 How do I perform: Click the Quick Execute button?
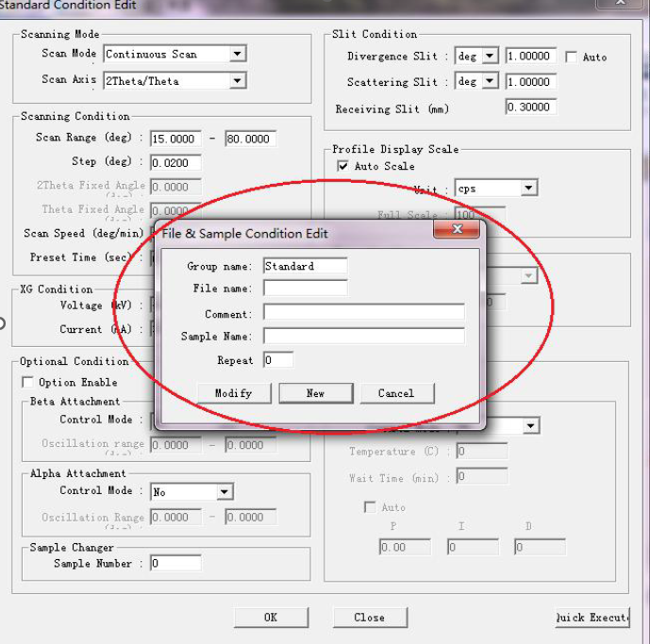592,618
